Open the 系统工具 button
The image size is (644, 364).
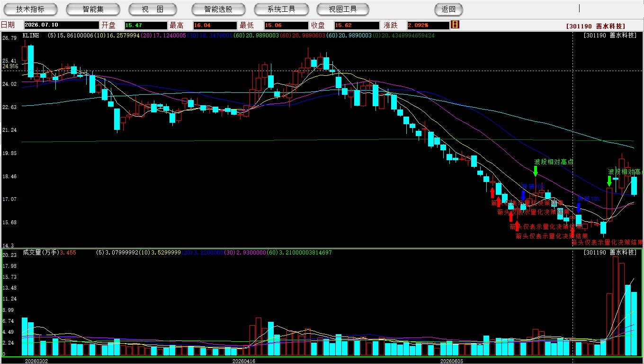(281, 9)
